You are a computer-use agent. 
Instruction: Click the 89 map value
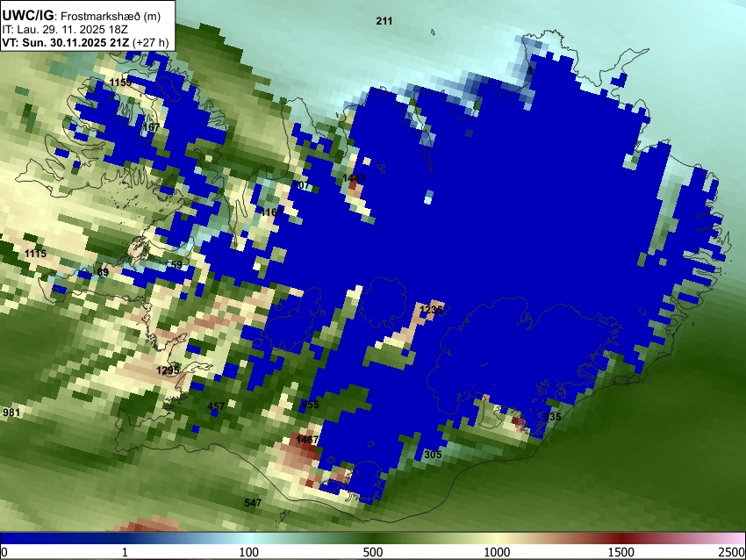[x=103, y=273]
